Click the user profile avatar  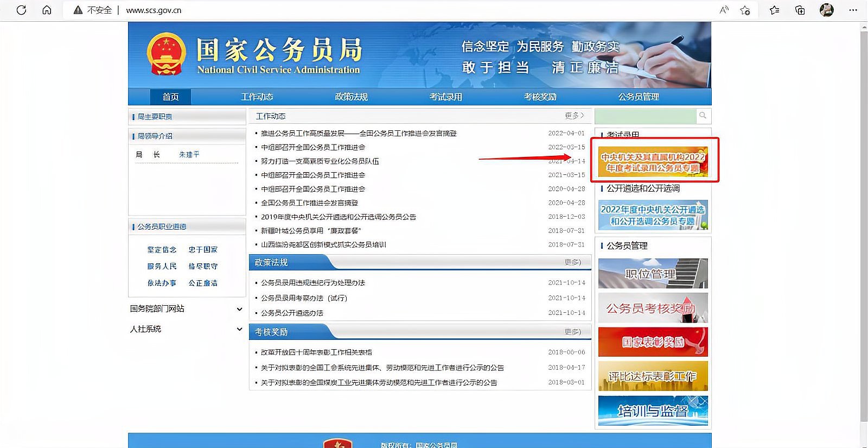coord(827,10)
